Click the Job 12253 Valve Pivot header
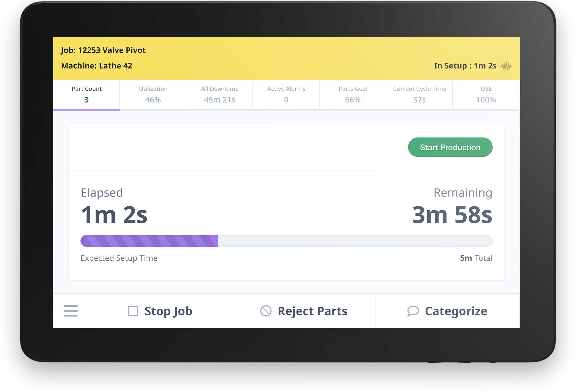The image size is (576, 392). point(102,50)
